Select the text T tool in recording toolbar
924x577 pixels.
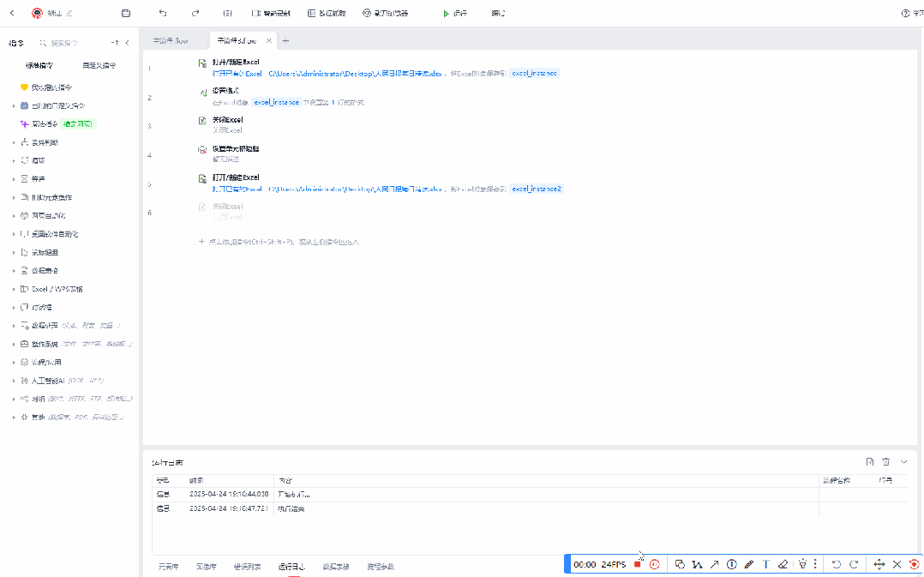click(765, 564)
